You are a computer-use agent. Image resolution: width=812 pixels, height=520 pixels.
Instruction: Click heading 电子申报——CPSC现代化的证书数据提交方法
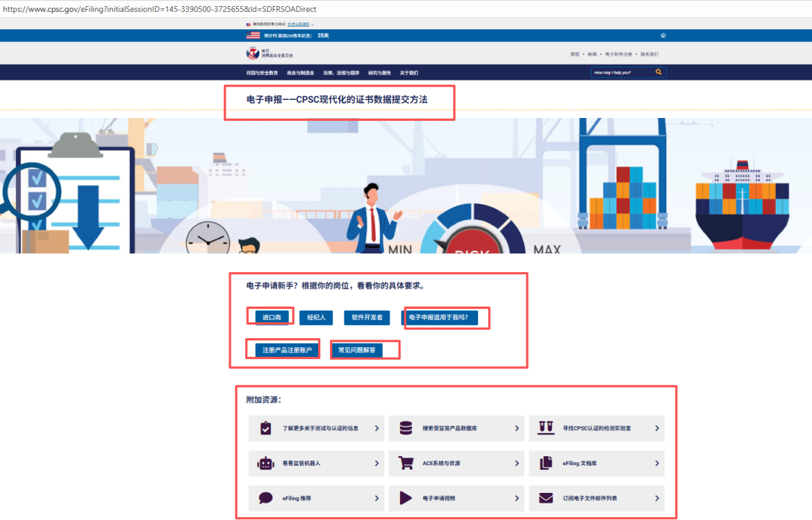337,99
